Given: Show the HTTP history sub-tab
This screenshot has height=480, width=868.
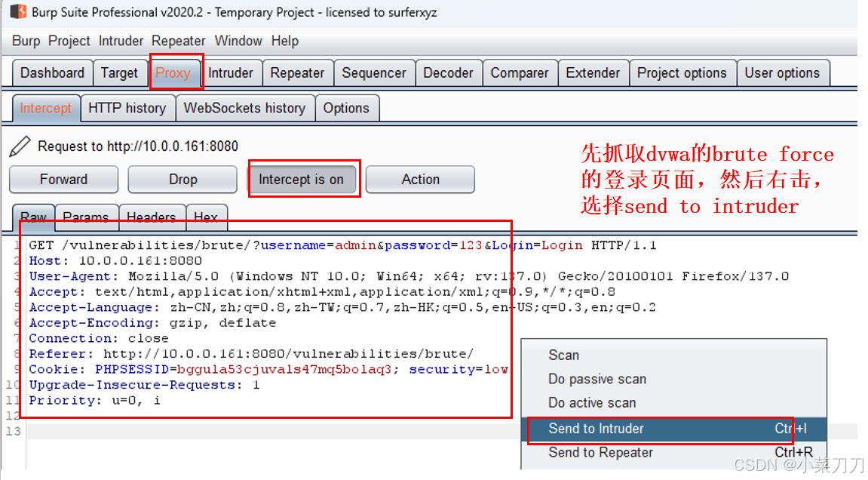Looking at the screenshot, I should pyautogui.click(x=127, y=108).
